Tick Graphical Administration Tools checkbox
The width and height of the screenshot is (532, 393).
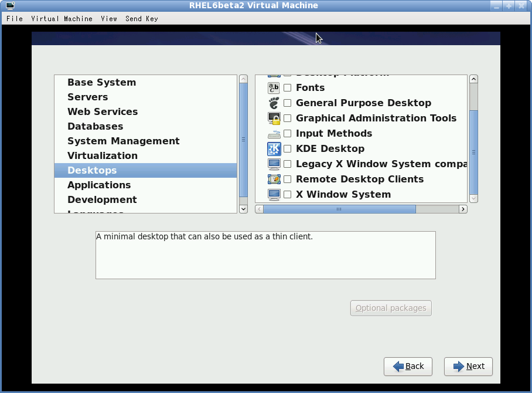click(x=287, y=118)
